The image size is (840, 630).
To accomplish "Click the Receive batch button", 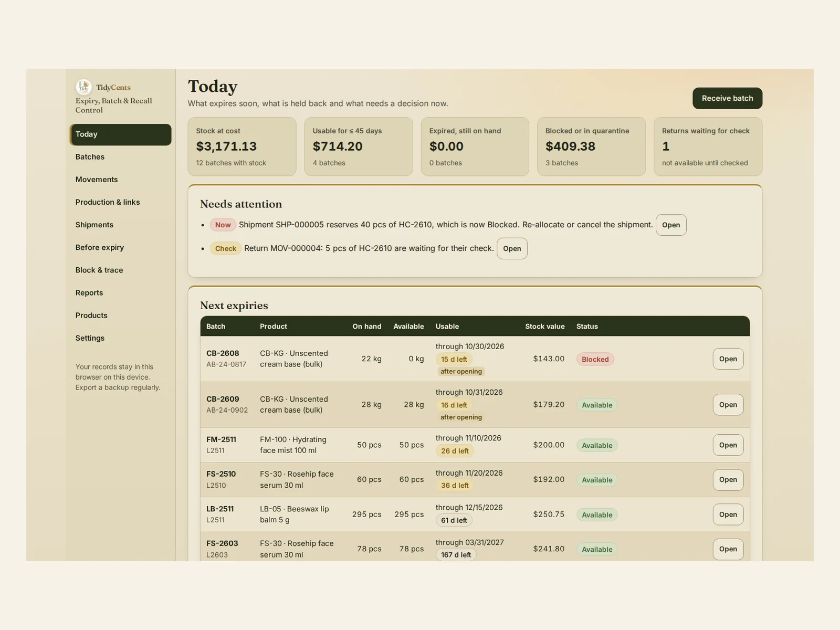I will point(727,98).
